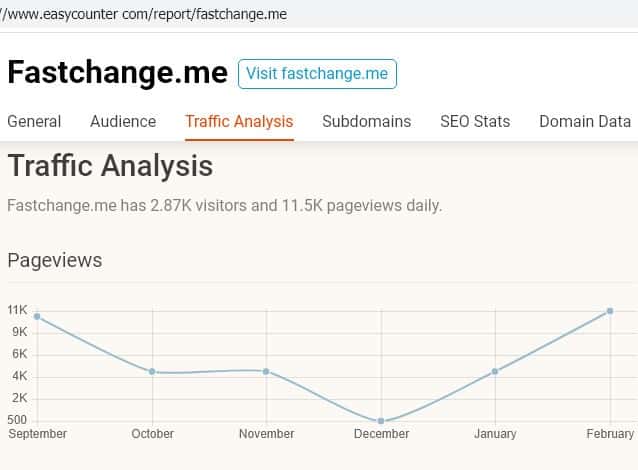This screenshot has width=638, height=470.
Task: Select the February peak data point
Action: (610, 311)
